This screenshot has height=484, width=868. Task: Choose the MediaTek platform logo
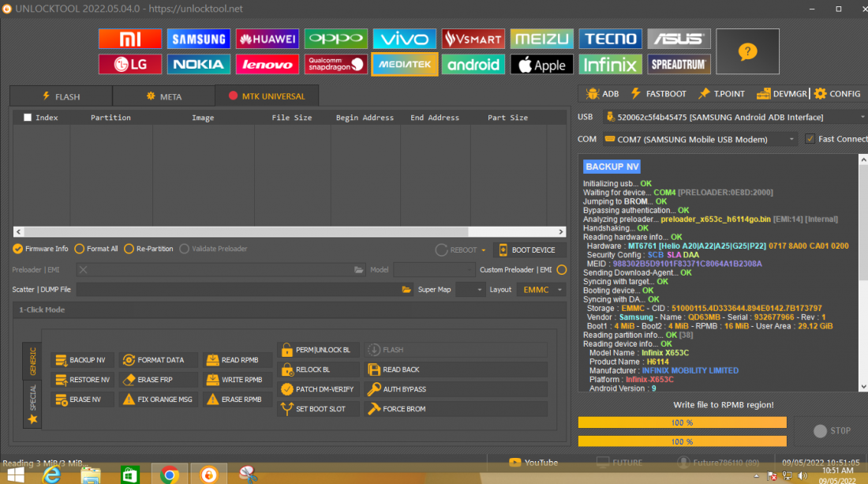pyautogui.click(x=405, y=64)
